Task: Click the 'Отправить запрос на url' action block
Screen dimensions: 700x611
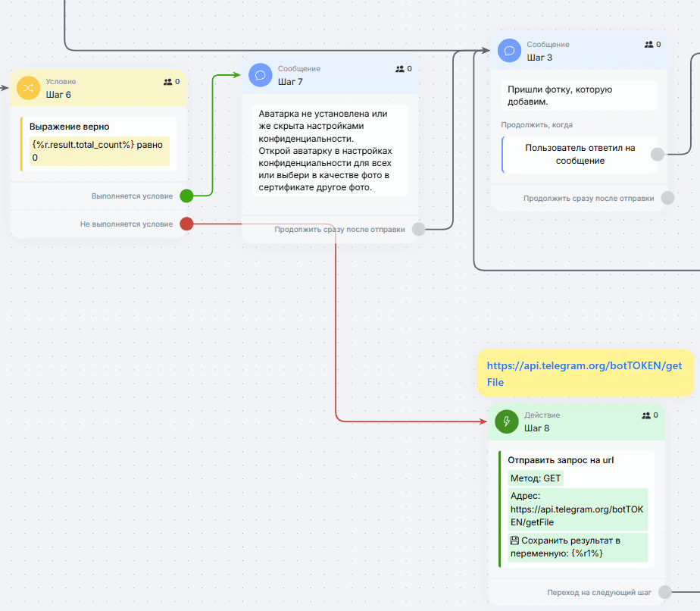Action: coord(577,509)
